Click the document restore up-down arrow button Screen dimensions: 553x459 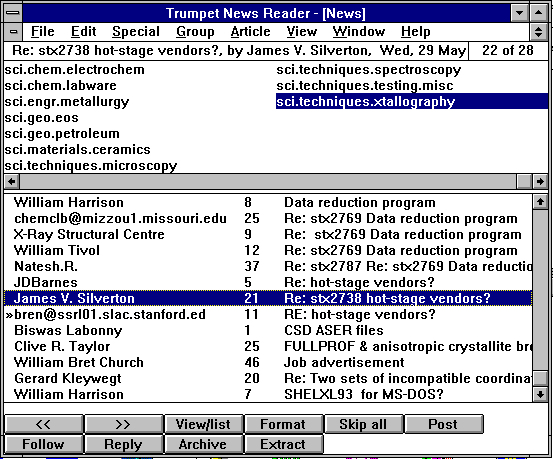[x=538, y=32]
